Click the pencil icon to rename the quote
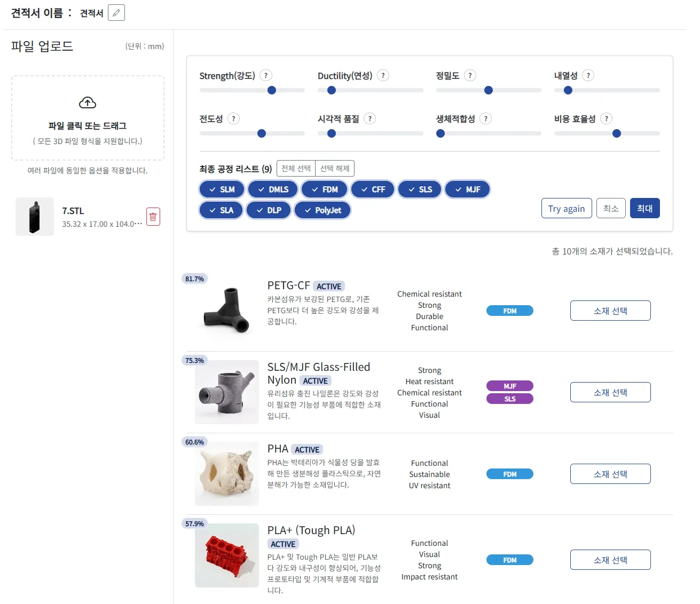Image resolution: width=700 pixels, height=604 pixels. (x=116, y=13)
